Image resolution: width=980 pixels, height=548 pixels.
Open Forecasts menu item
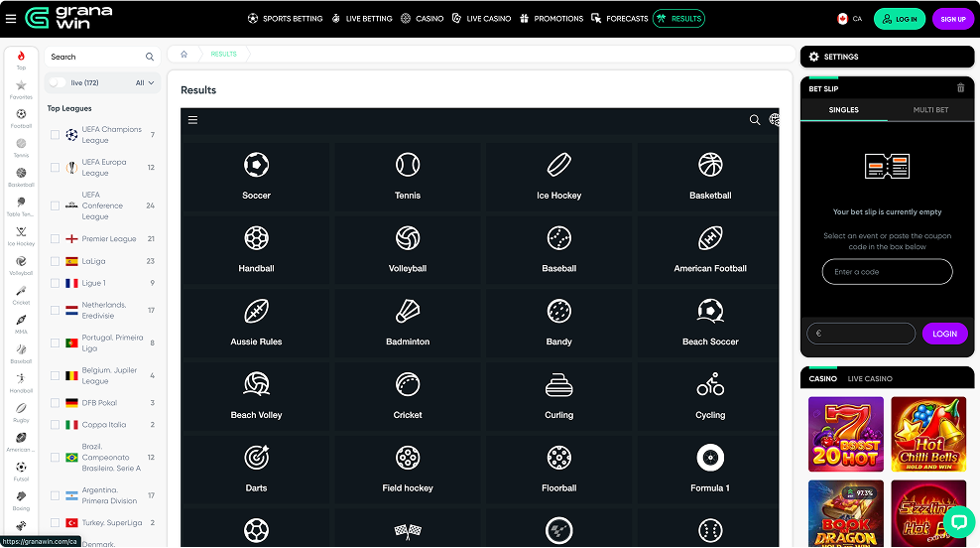[619, 19]
